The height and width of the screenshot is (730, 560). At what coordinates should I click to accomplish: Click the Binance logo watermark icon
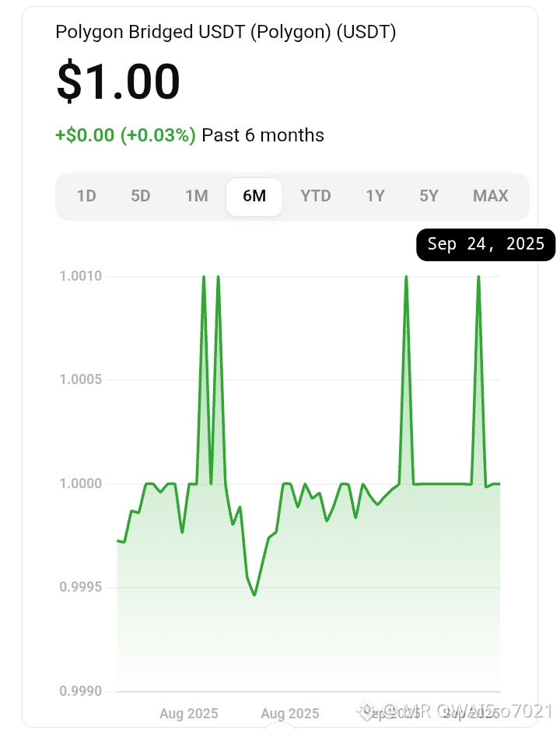coord(368,711)
